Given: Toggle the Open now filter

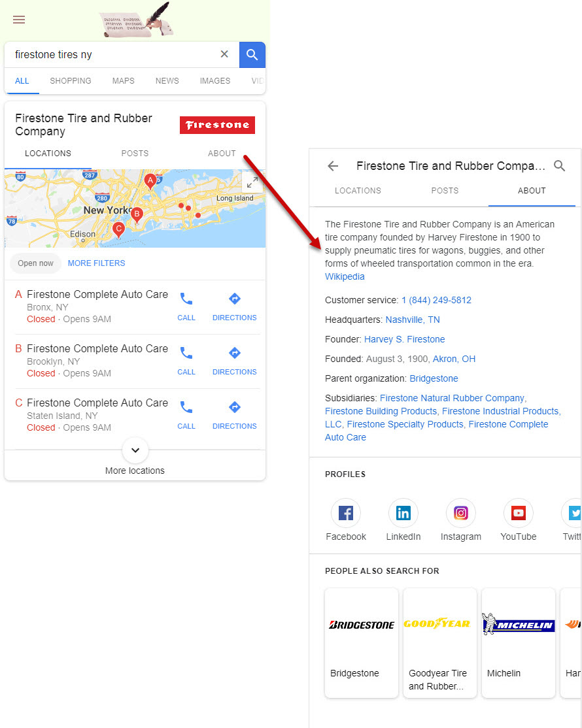Looking at the screenshot, I should tap(36, 263).
